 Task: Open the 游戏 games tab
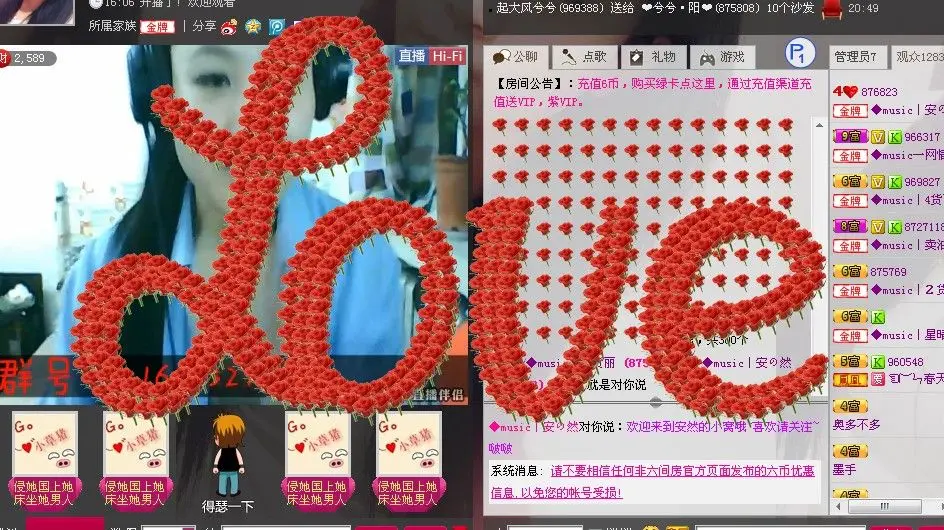pyautogui.click(x=722, y=57)
